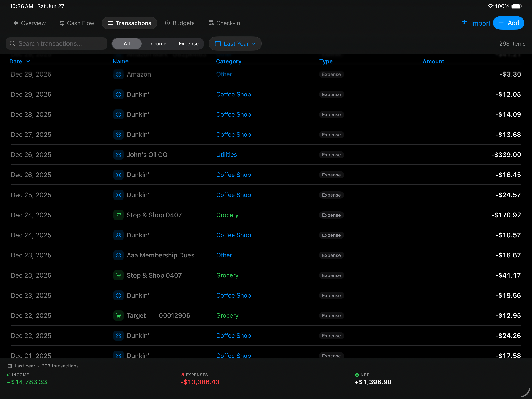
Task: Click the Dunkin' icon on Dec 28
Action: 119,114
